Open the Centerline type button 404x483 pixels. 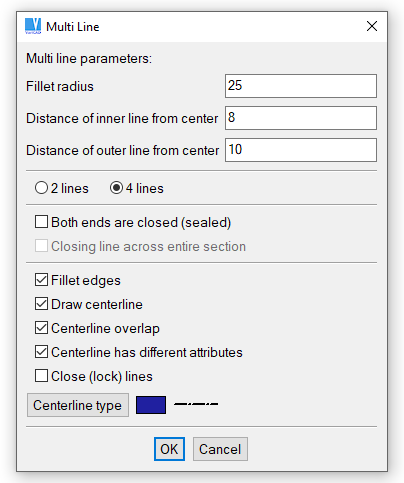point(78,405)
